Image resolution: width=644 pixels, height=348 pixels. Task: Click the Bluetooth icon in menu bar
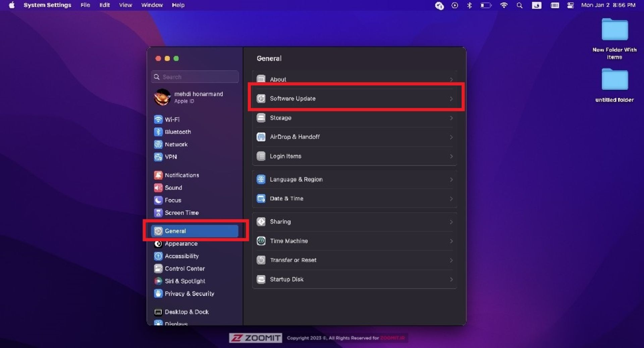pos(469,5)
